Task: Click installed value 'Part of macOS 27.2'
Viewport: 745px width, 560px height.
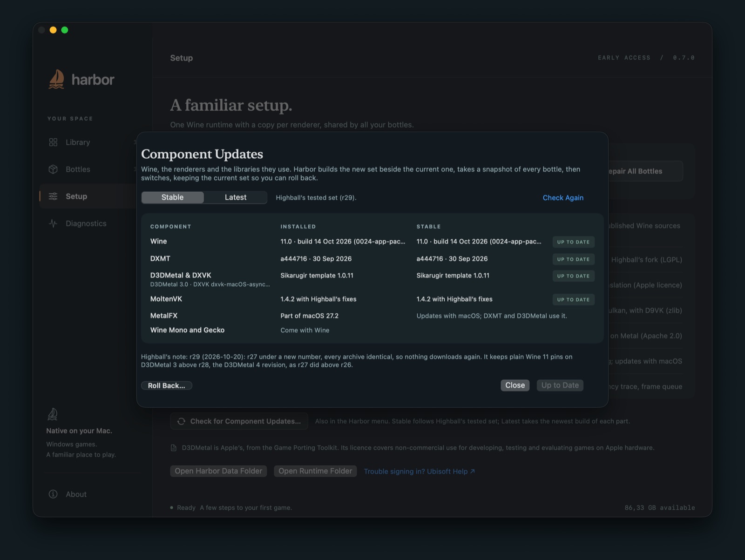Action: (x=309, y=315)
